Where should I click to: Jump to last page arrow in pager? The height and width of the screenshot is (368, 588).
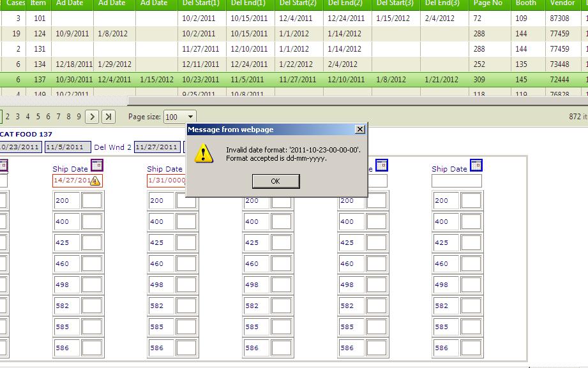[x=109, y=117]
